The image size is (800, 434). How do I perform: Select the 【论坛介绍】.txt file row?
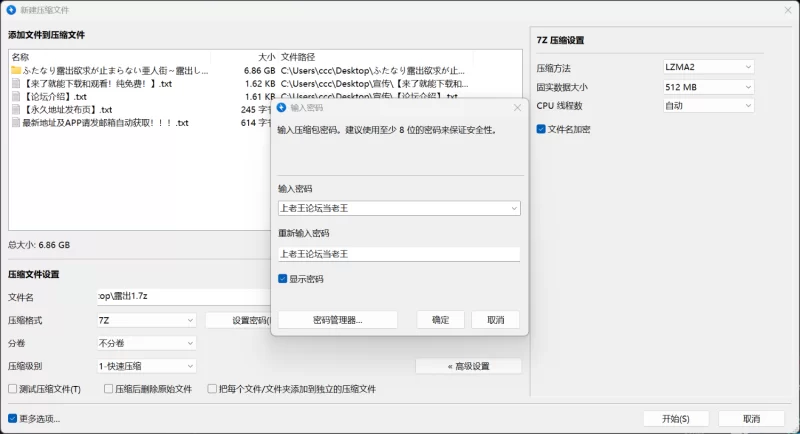[x=141, y=96]
